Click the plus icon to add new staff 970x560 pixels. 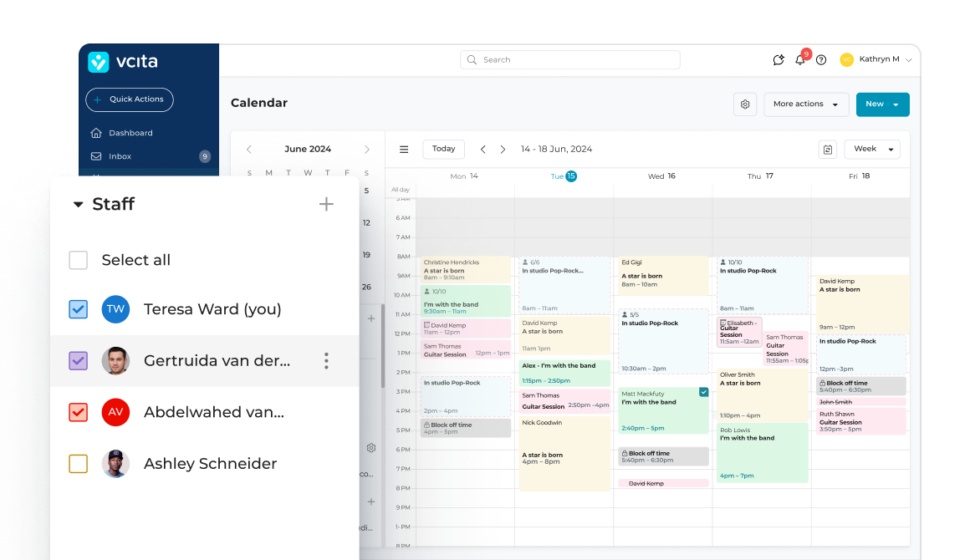pyautogui.click(x=326, y=203)
